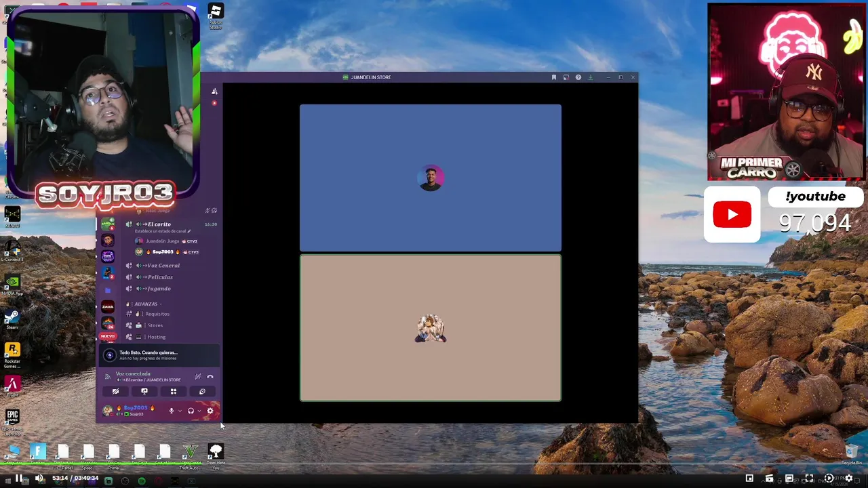The height and width of the screenshot is (488, 868).
Task: Open the Recycle Bin
Action: pos(852,455)
